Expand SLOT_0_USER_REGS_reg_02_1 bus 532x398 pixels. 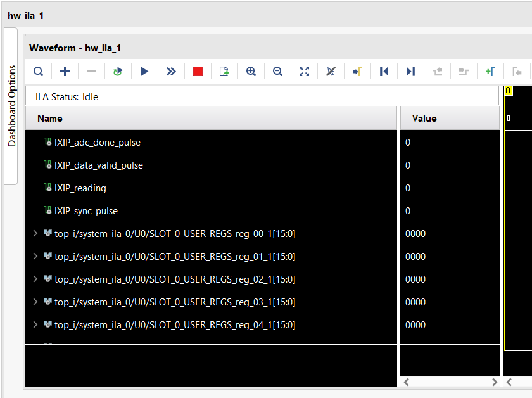[35, 279]
